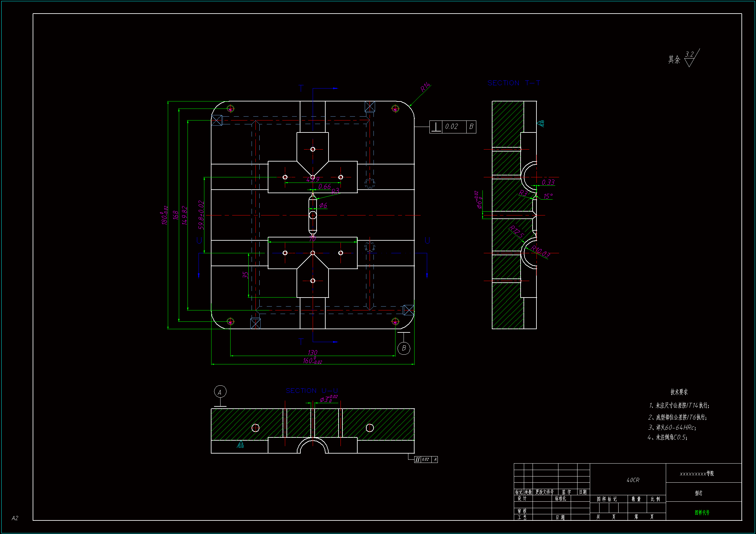Click the SECTION U-U label
756x534 pixels.
pyautogui.click(x=311, y=391)
